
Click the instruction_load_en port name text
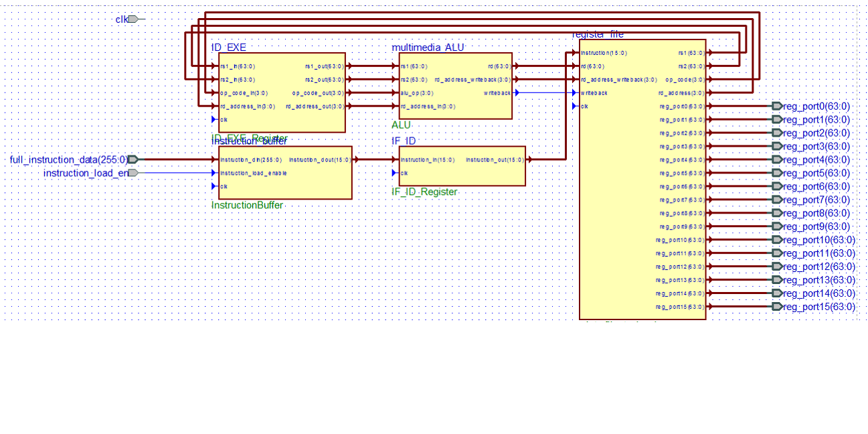[x=85, y=173]
